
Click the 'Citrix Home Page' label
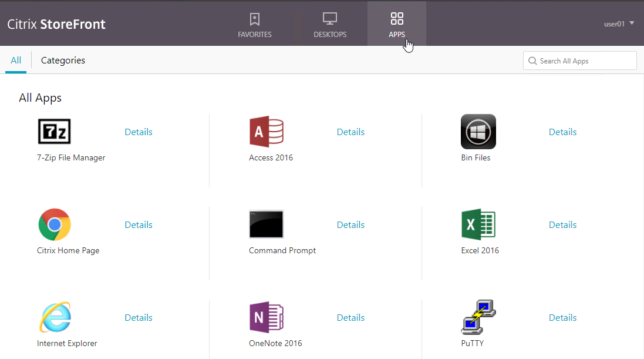coord(68,250)
